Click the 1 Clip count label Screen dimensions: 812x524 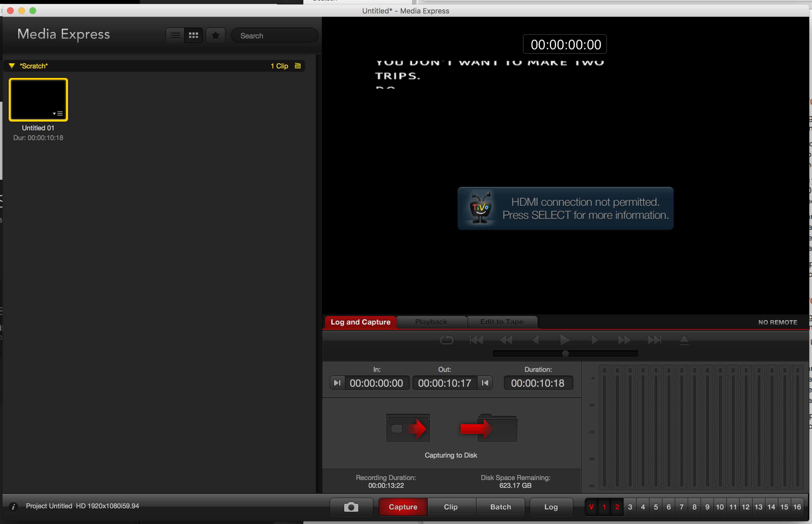279,66
